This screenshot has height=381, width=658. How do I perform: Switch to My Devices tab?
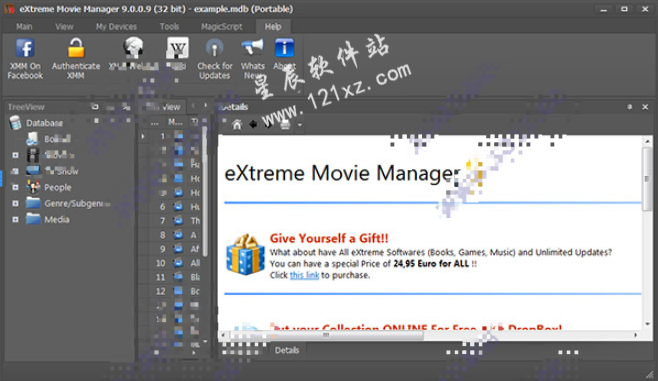pyautogui.click(x=116, y=26)
